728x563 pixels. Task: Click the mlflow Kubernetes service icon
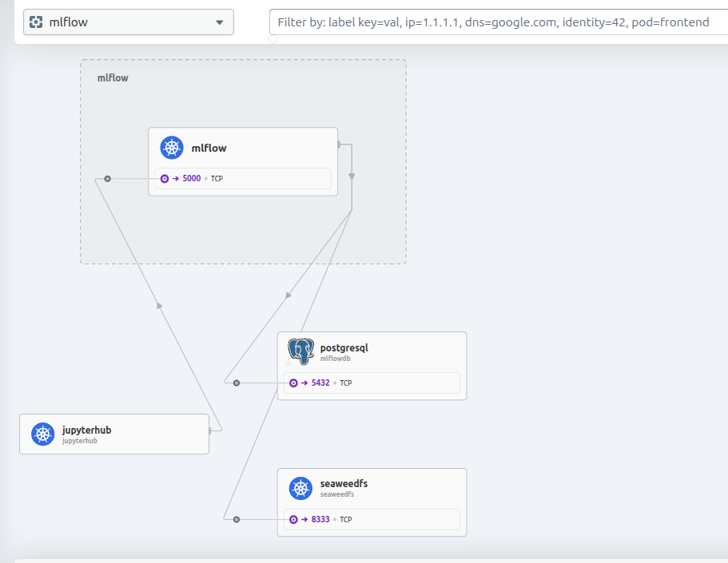172,148
